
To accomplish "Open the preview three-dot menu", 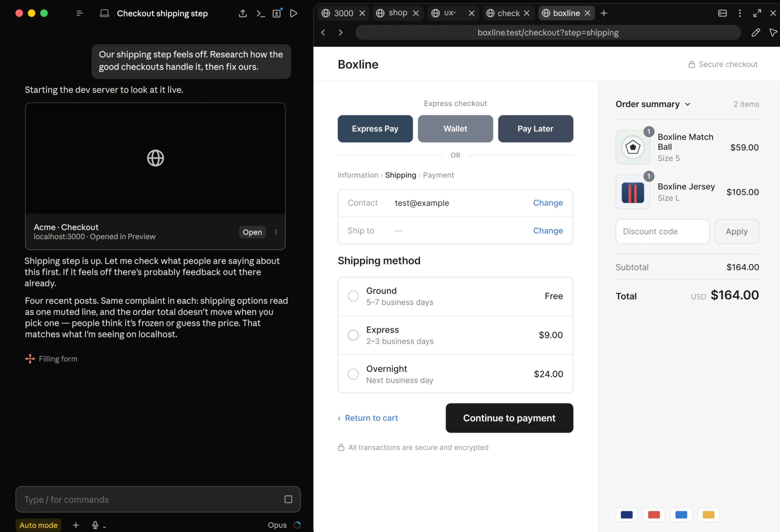I will coord(740,13).
